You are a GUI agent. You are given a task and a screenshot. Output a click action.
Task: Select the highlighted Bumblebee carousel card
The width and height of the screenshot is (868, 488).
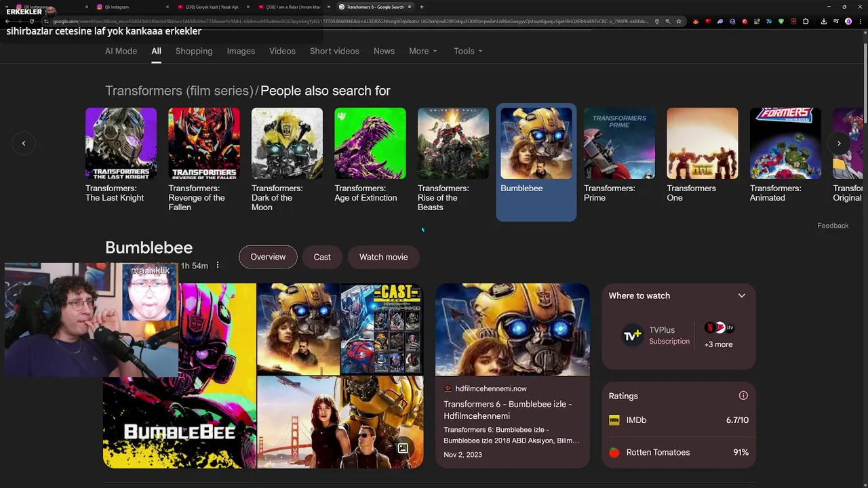[x=536, y=162]
